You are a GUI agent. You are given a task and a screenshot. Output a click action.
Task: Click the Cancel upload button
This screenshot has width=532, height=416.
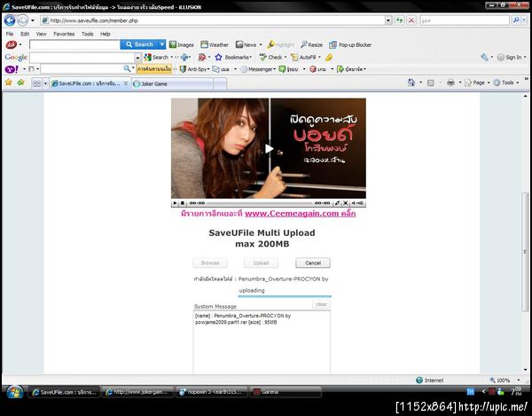[313, 263]
